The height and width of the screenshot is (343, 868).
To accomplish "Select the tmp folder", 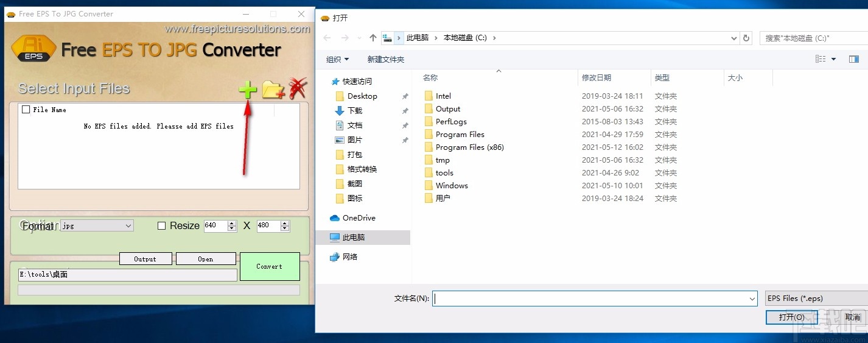I will point(443,160).
